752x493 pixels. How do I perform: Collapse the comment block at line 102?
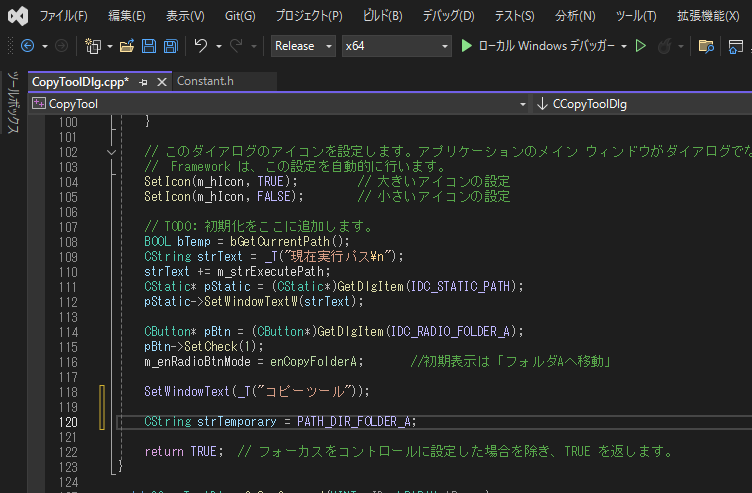point(111,151)
